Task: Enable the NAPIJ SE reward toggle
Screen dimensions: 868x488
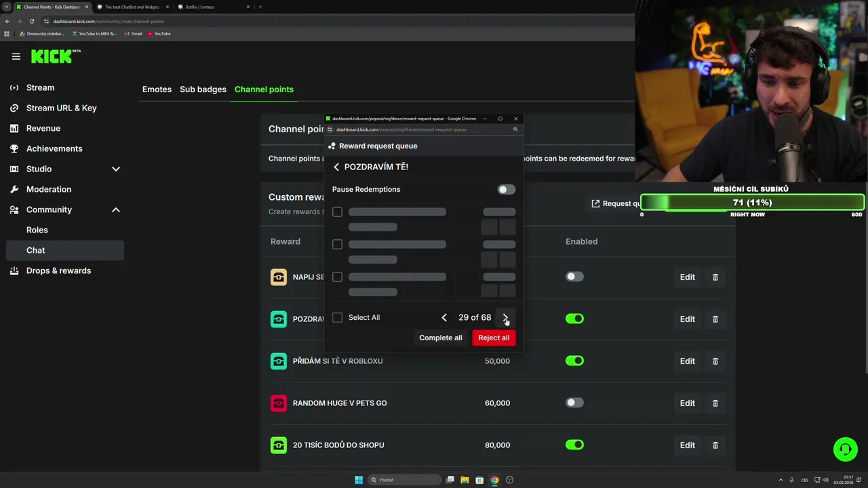Action: coord(574,277)
